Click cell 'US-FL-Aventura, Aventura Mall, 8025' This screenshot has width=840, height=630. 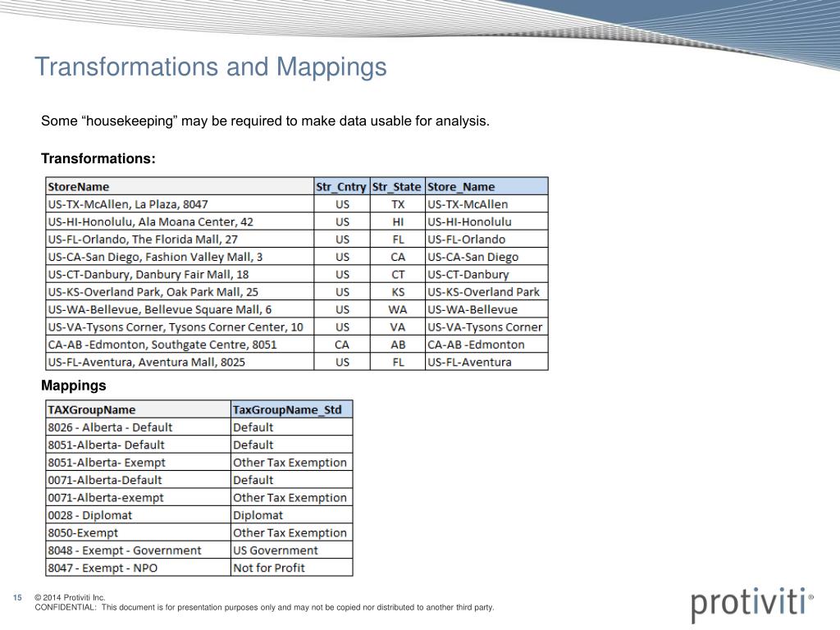point(180,362)
